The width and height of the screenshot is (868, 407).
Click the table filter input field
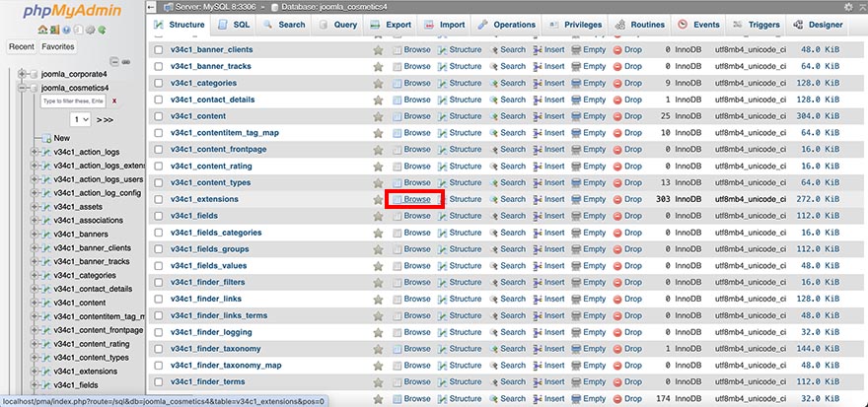(73, 101)
